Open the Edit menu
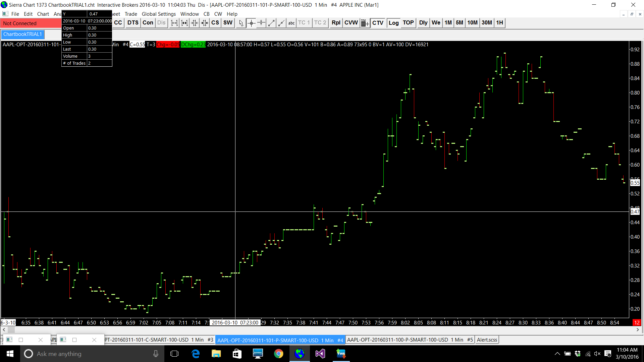 click(28, 14)
